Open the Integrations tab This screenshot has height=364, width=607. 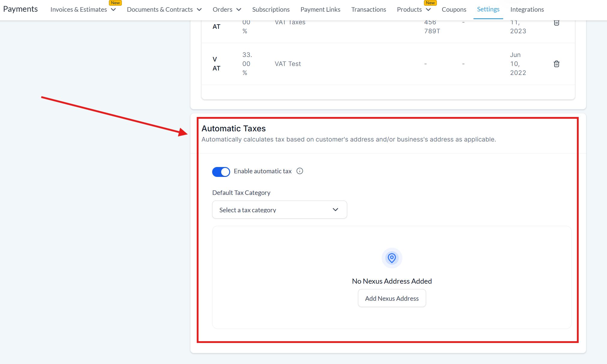pos(527,10)
